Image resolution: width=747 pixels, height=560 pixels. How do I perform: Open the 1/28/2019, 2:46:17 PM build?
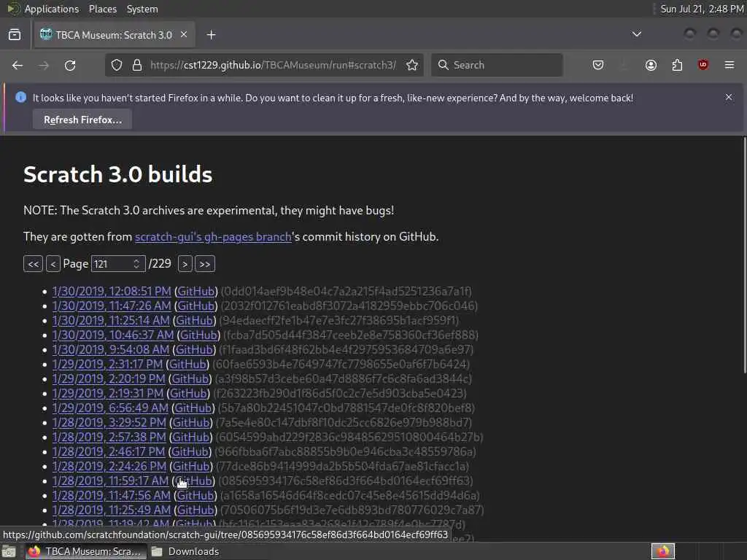[109, 451]
